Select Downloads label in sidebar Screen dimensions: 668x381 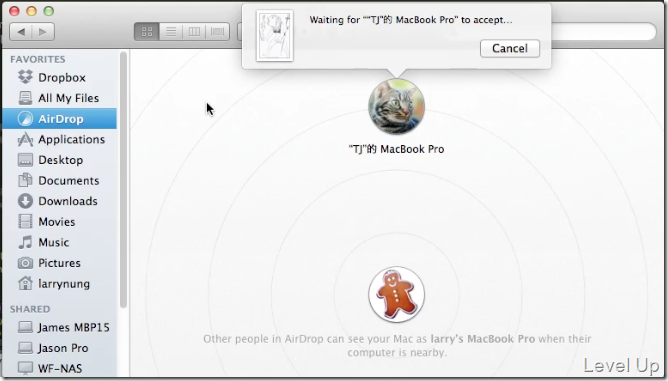[68, 201]
